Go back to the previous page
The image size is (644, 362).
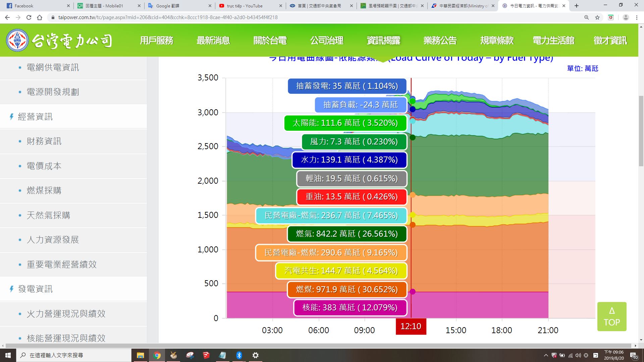click(x=7, y=17)
